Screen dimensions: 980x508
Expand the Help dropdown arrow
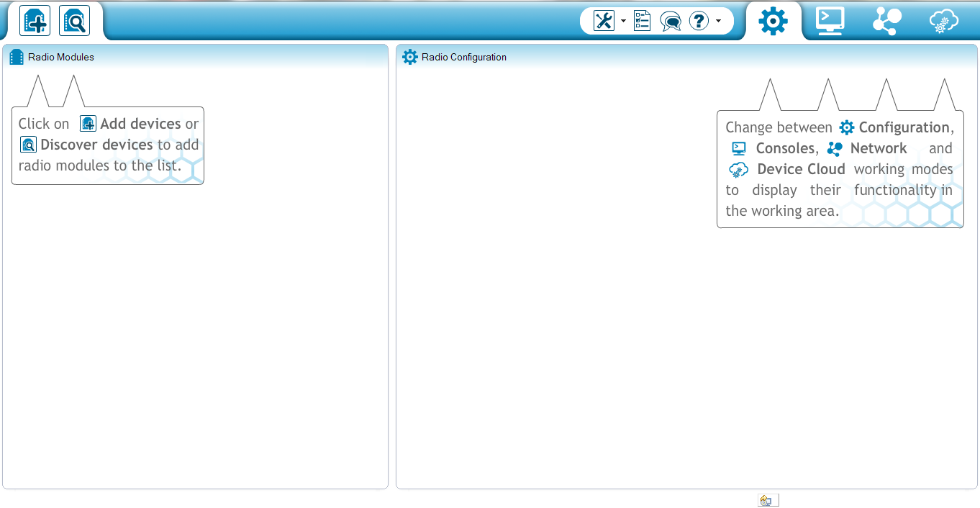[x=718, y=21]
